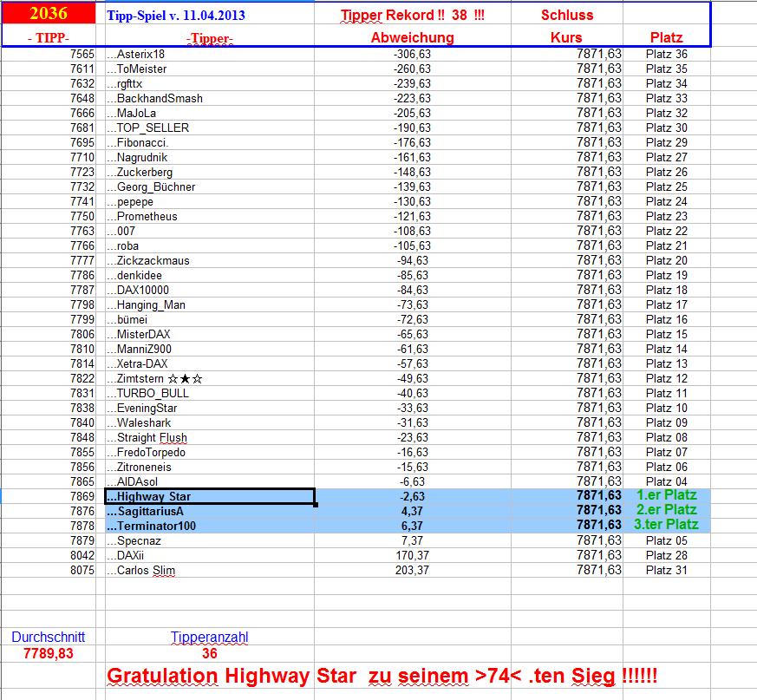This screenshot has width=757, height=700.
Task: Click the deviation value -306,63
Action: coord(412,54)
